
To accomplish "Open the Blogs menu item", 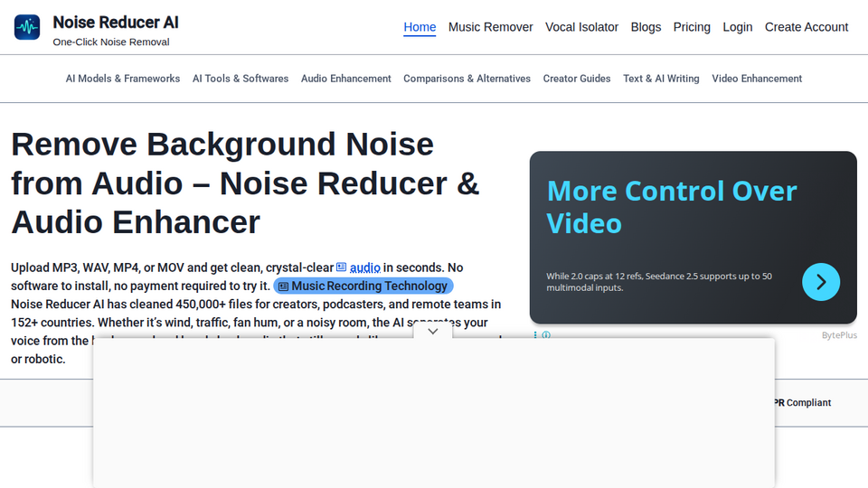I will pyautogui.click(x=646, y=27).
